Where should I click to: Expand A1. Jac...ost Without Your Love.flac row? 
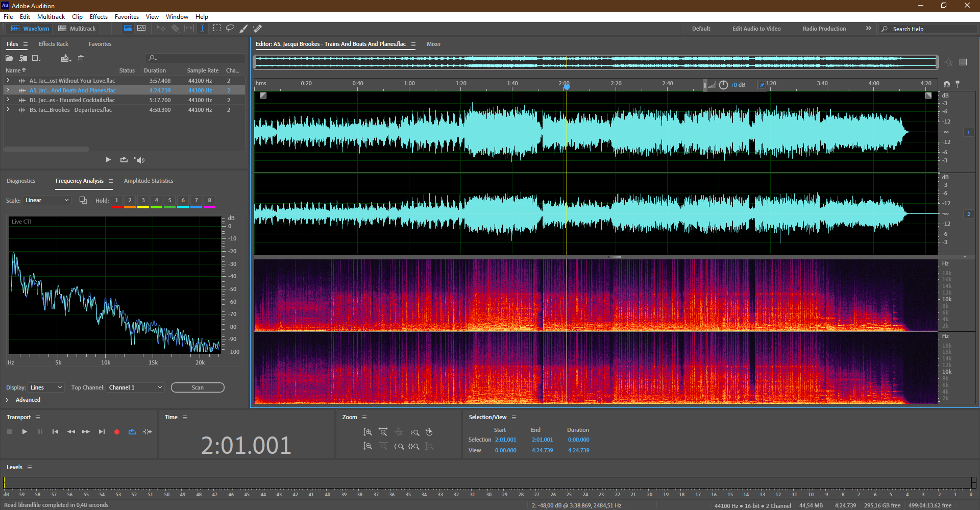8,81
